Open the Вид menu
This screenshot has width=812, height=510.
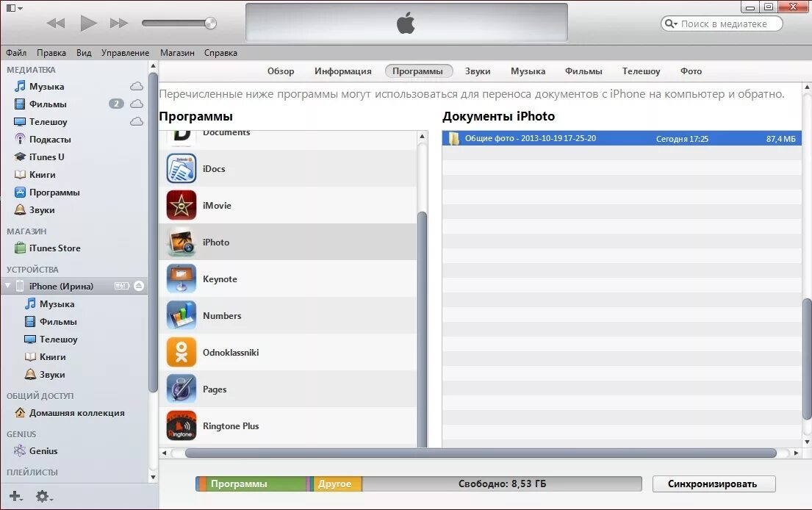coord(84,53)
